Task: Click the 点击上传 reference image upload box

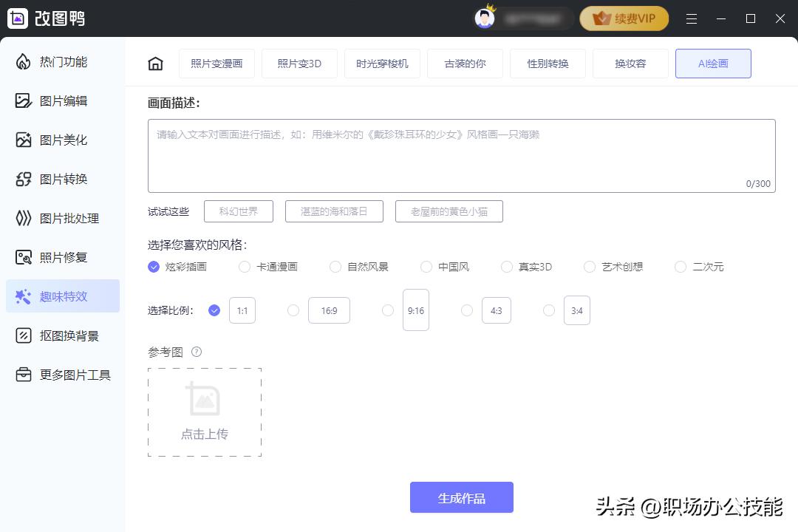Action: coord(205,412)
